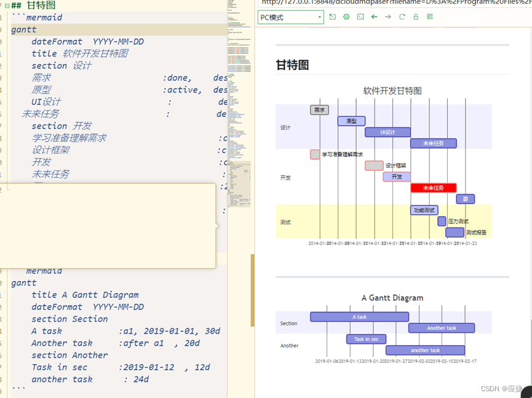Screen dimensions: 532x398
Task: Click the 原型 bar in the Gantt chart
Action: (352, 121)
